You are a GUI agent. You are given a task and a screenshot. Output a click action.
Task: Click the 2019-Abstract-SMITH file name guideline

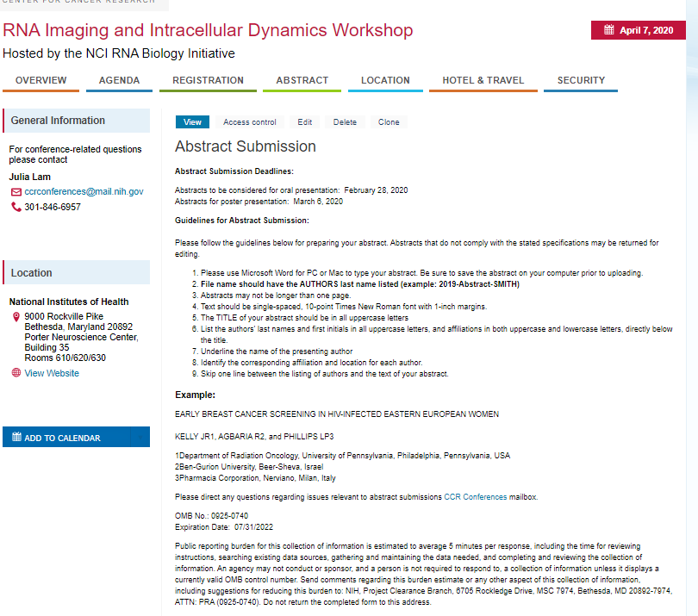pyautogui.click(x=360, y=284)
